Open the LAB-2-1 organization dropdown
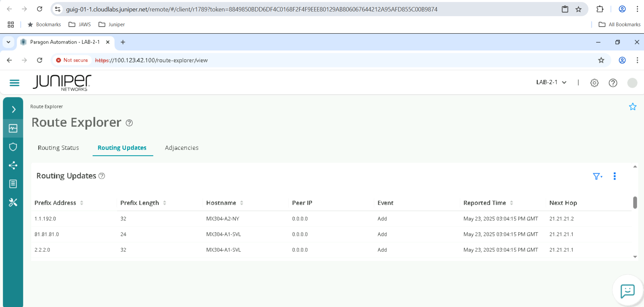The width and height of the screenshot is (644, 307). pyautogui.click(x=551, y=82)
